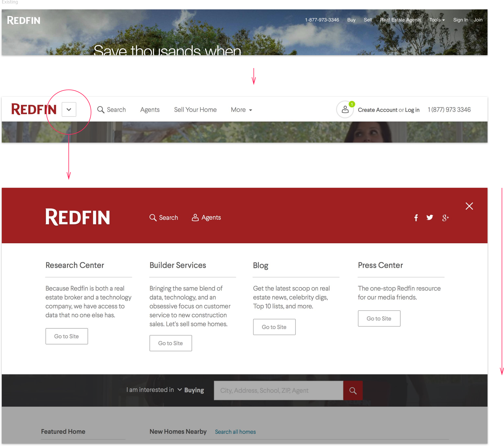The image size is (504, 446).
Task: Click the New Homes Nearby heading
Action: click(178, 432)
